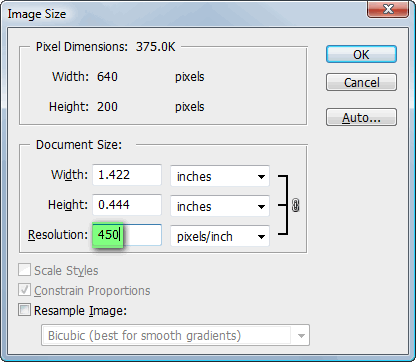Viewport: 416px width, 362px height.
Task: Open the pixels/inch resolution units dropdown
Action: tap(220, 236)
